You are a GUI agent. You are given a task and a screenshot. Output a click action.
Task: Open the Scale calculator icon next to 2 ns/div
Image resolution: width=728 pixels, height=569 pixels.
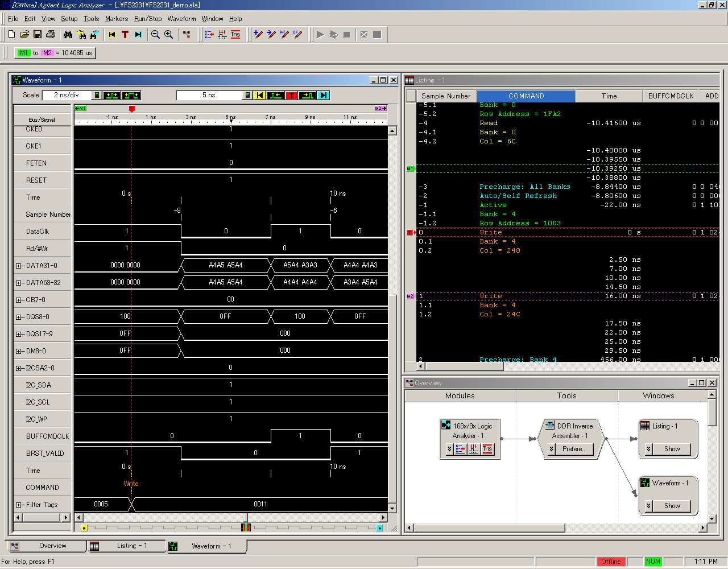click(97, 96)
